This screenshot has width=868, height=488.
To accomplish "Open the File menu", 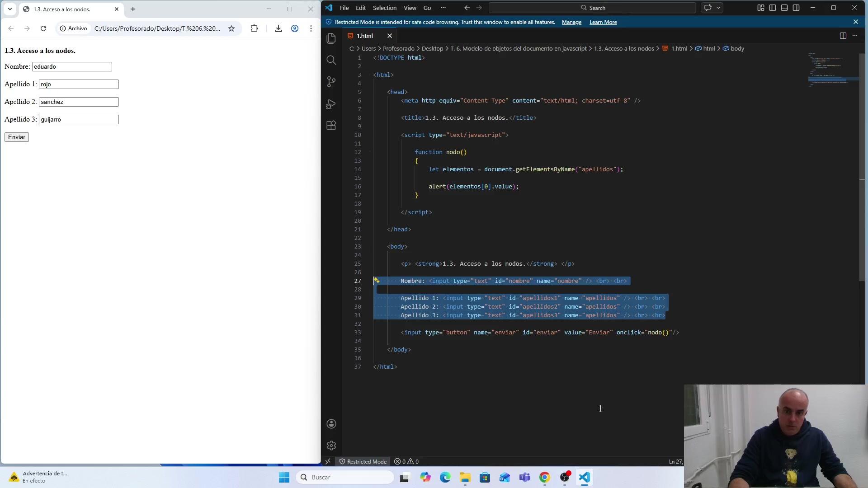I will (344, 8).
